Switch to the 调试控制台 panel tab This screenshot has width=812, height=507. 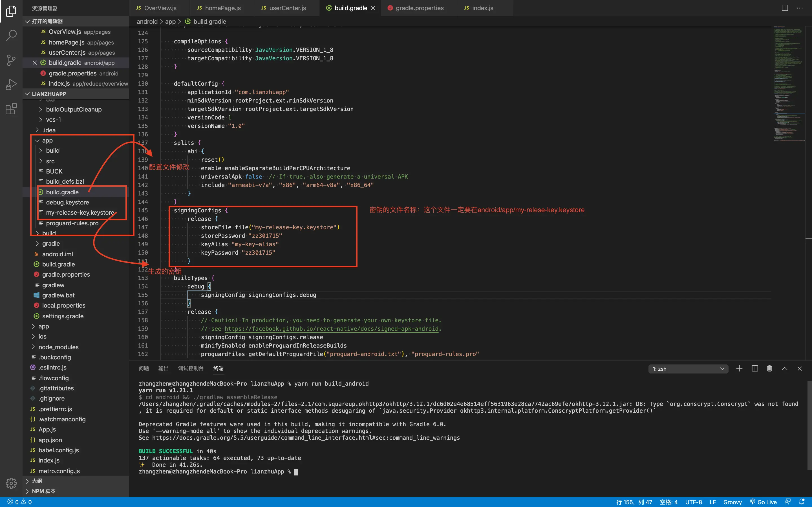(x=191, y=368)
